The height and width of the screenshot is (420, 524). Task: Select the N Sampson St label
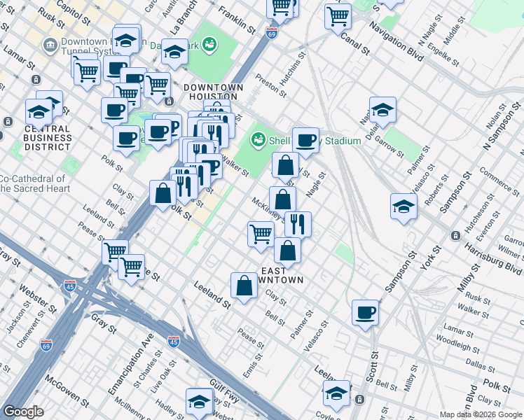point(502,126)
